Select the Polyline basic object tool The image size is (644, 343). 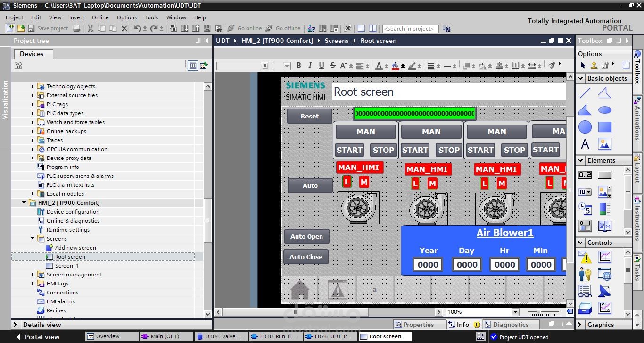pyautogui.click(x=605, y=92)
